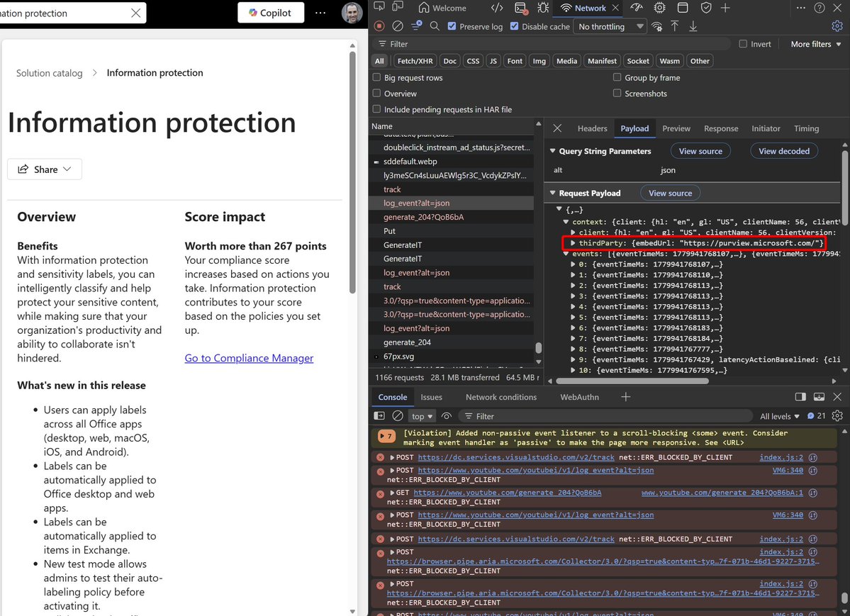Enable Group by frame checkbox
The height and width of the screenshot is (616, 850).
point(617,77)
